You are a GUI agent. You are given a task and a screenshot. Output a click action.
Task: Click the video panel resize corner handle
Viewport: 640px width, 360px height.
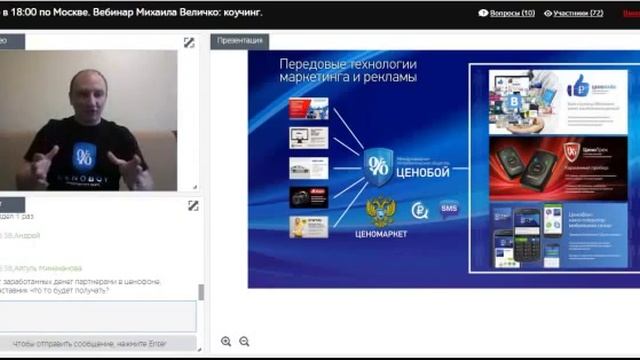(x=195, y=187)
